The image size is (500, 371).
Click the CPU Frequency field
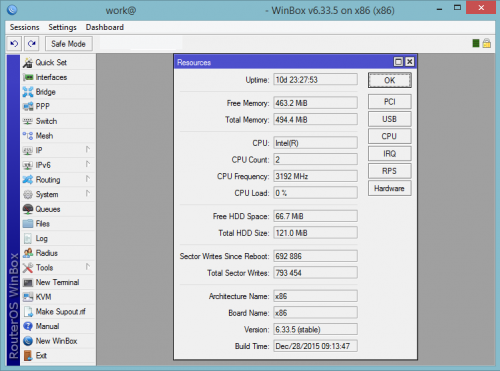coord(315,176)
